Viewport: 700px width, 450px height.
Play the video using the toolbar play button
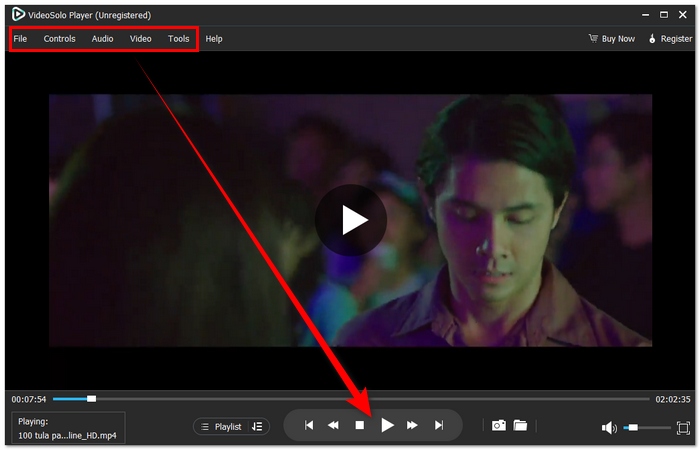point(387,425)
